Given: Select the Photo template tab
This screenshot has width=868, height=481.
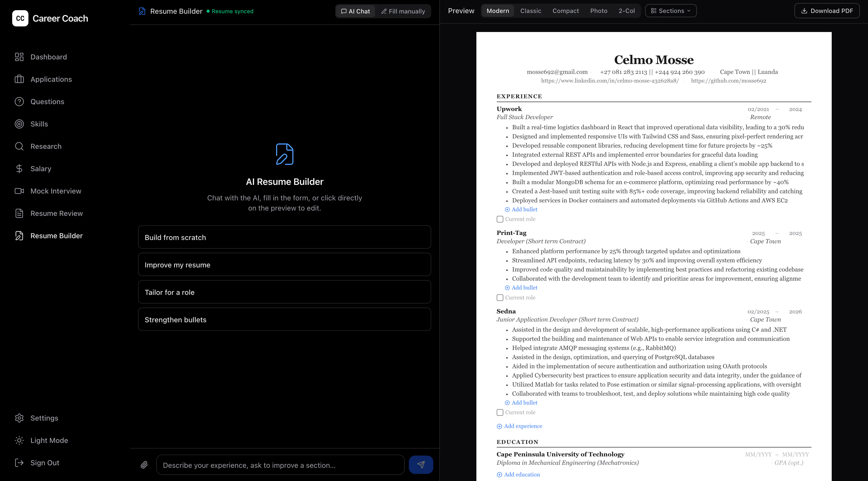Looking at the screenshot, I should 598,11.
